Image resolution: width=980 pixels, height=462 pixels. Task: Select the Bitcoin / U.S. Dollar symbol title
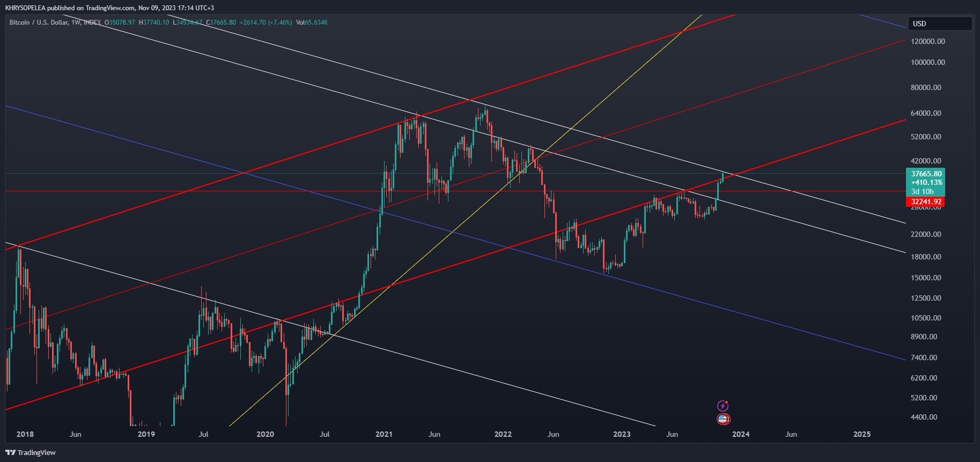(39, 23)
